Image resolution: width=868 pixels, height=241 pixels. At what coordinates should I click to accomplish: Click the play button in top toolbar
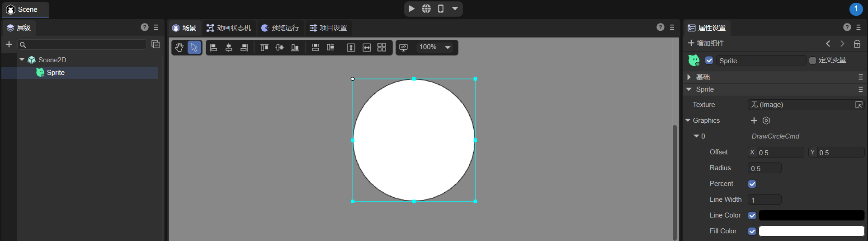pyautogui.click(x=411, y=9)
